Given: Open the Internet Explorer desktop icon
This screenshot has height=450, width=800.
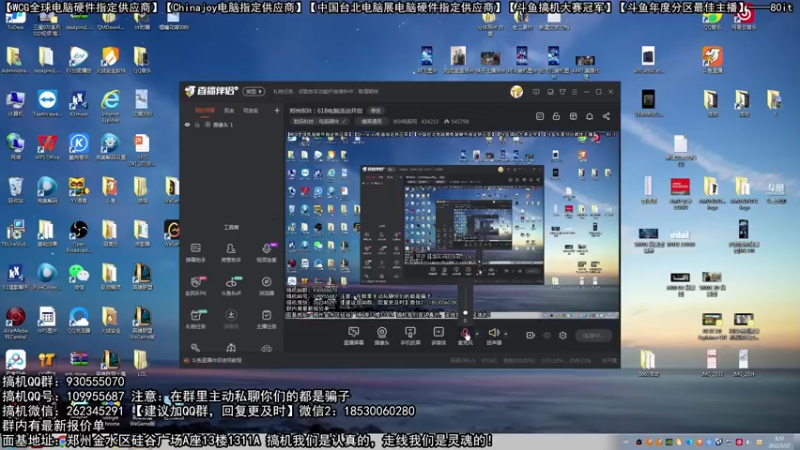Looking at the screenshot, I should tap(110, 106).
